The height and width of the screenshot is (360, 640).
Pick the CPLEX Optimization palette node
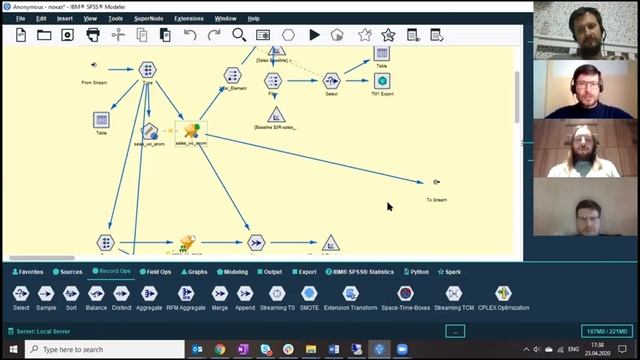pos(503,298)
